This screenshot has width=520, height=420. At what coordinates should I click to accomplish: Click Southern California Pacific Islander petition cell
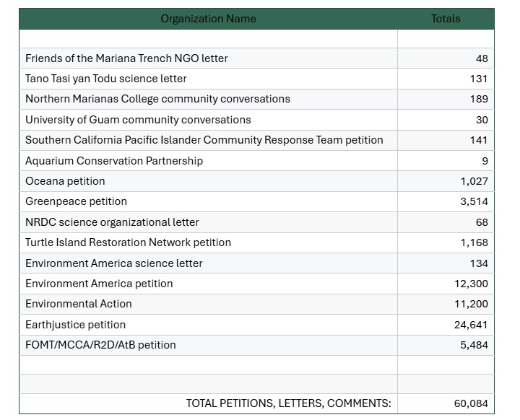[x=204, y=140]
